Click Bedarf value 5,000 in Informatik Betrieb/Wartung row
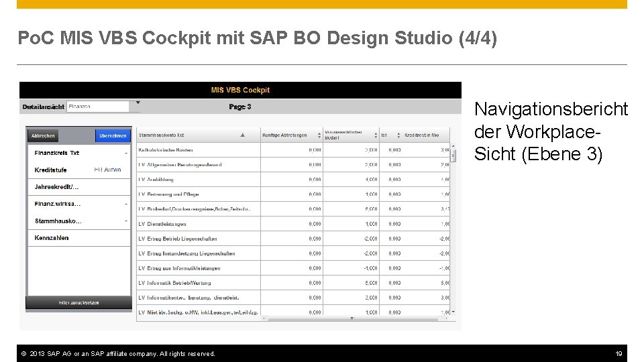644x362 pixels. (x=371, y=283)
